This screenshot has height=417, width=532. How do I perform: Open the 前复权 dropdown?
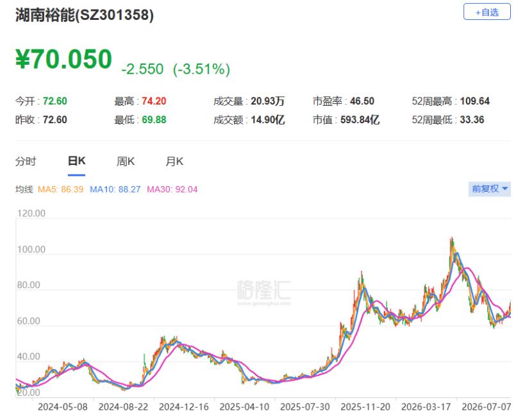(x=490, y=189)
